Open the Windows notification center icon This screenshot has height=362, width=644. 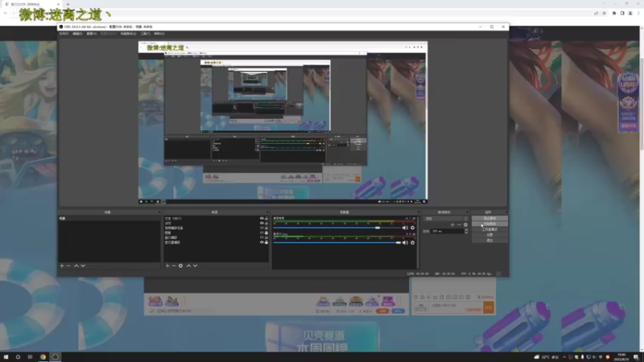click(636, 357)
